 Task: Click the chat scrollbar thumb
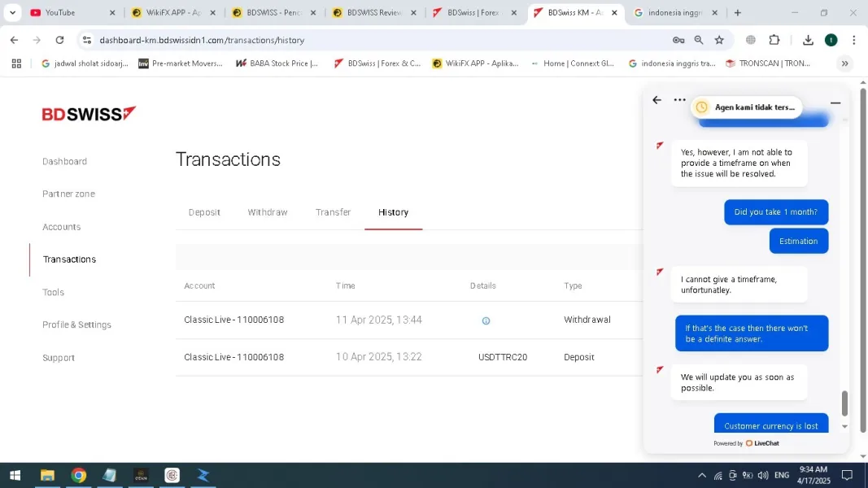click(x=844, y=403)
